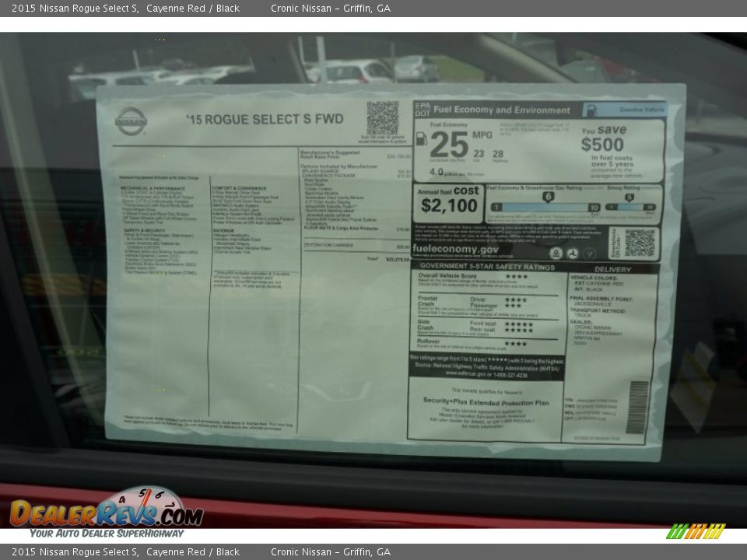747x560 pixels.
Task: Click the VIN barcode at sticker bottom right
Action: (637, 407)
